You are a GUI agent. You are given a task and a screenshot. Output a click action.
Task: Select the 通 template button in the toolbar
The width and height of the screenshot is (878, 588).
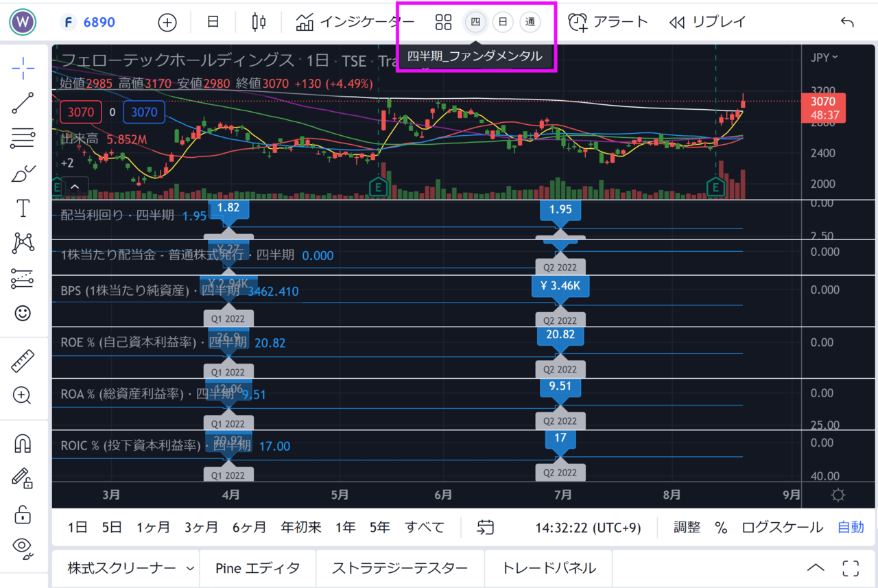(530, 23)
